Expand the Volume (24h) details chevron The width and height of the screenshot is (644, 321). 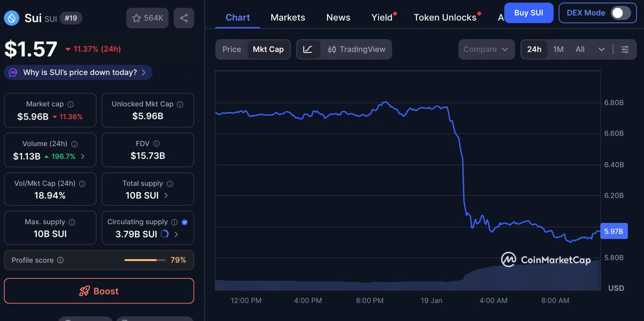point(83,156)
